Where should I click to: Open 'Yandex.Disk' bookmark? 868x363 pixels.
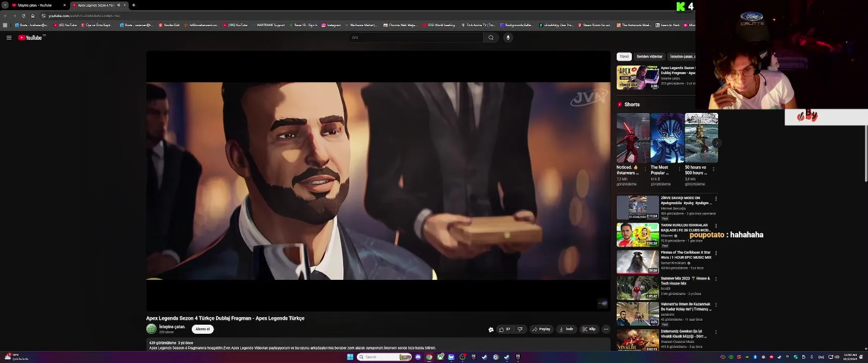click(169, 25)
